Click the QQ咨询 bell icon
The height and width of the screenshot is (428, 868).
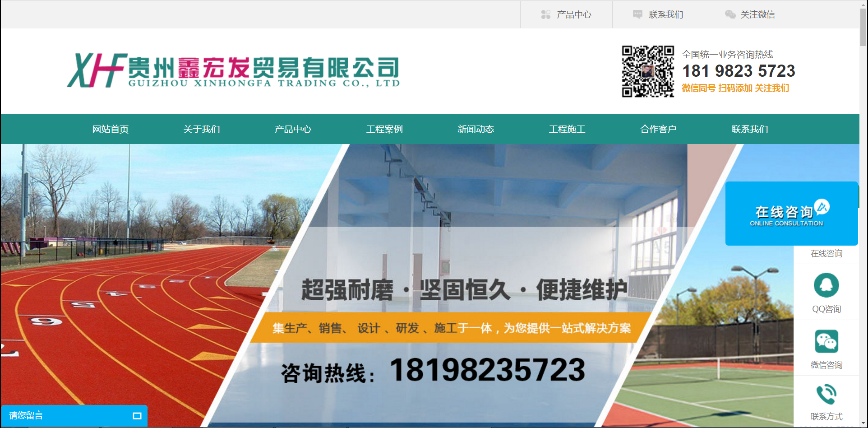click(x=826, y=285)
